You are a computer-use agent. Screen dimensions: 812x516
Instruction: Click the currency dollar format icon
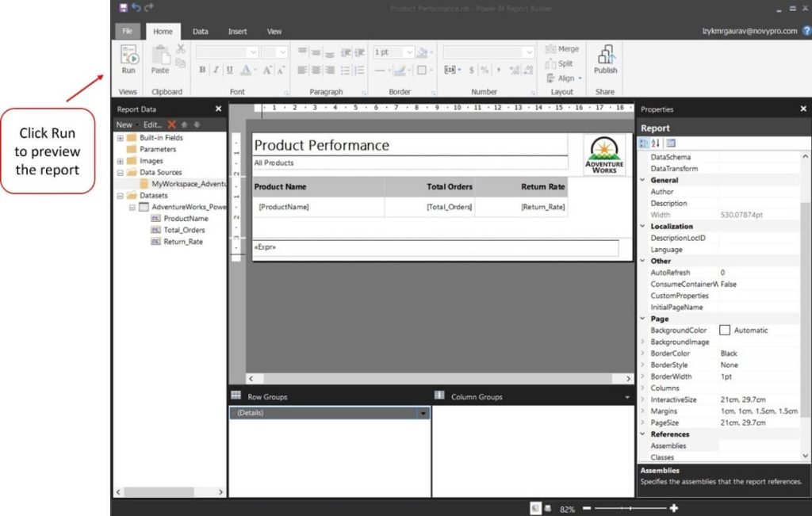coord(471,70)
